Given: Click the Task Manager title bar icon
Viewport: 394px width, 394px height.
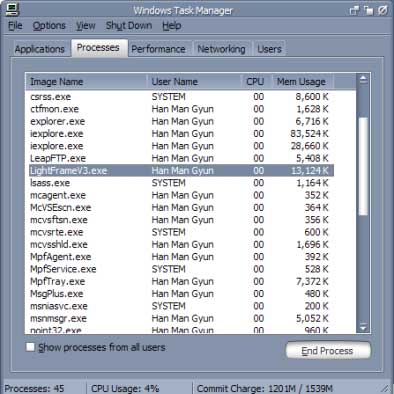Looking at the screenshot, I should [12, 9].
